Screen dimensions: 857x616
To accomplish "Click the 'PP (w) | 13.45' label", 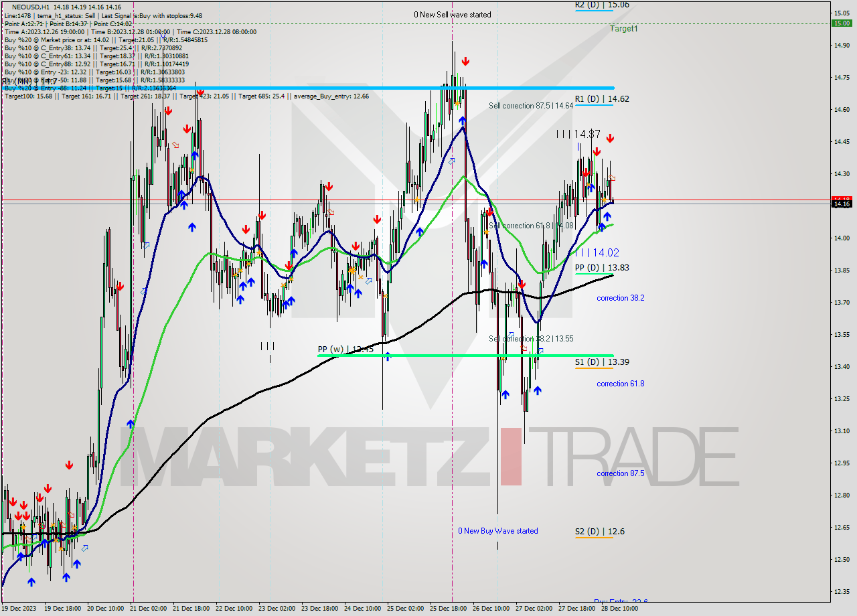I will pyautogui.click(x=345, y=350).
